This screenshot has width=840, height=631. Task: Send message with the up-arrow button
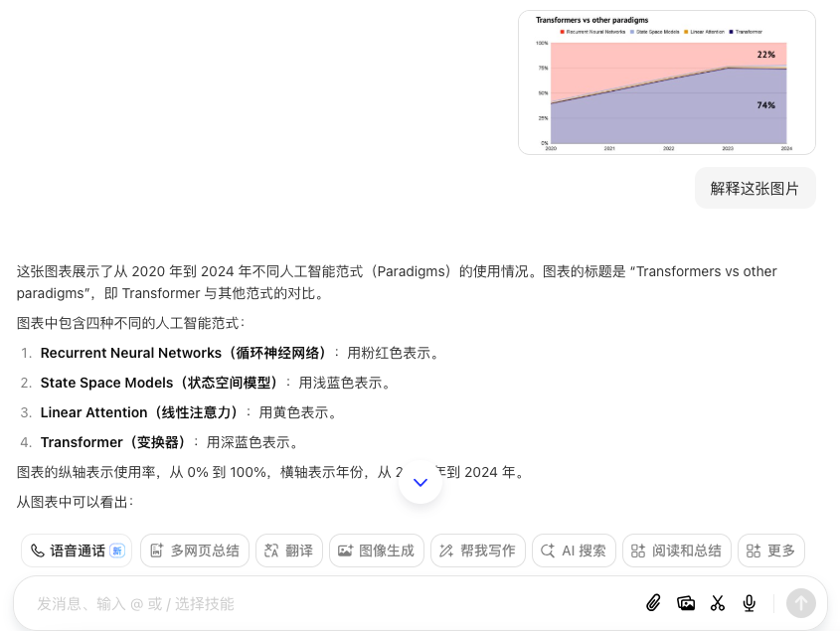(801, 604)
